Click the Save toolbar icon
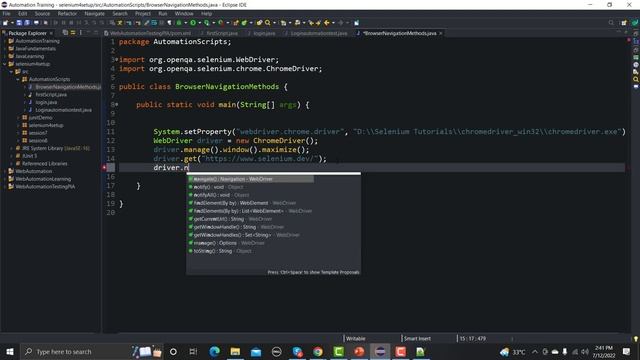The width and height of the screenshot is (640, 360). [19, 23]
